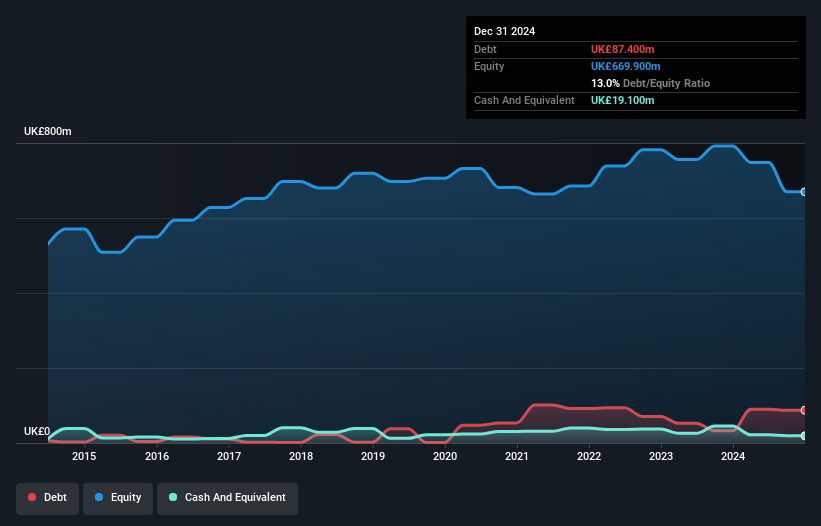Click the UK£87.400m debt value
This screenshot has height=526, width=821.
pos(623,49)
